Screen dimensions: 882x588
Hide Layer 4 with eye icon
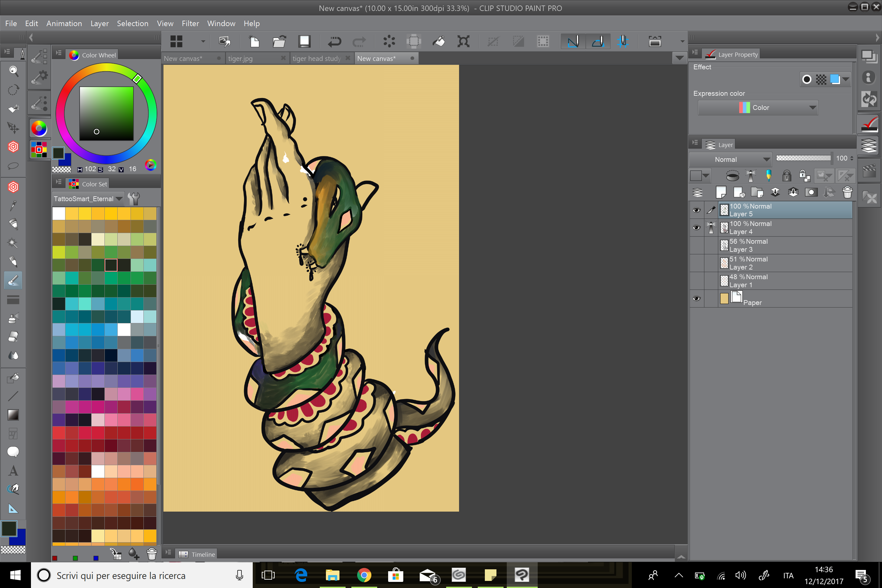click(696, 228)
